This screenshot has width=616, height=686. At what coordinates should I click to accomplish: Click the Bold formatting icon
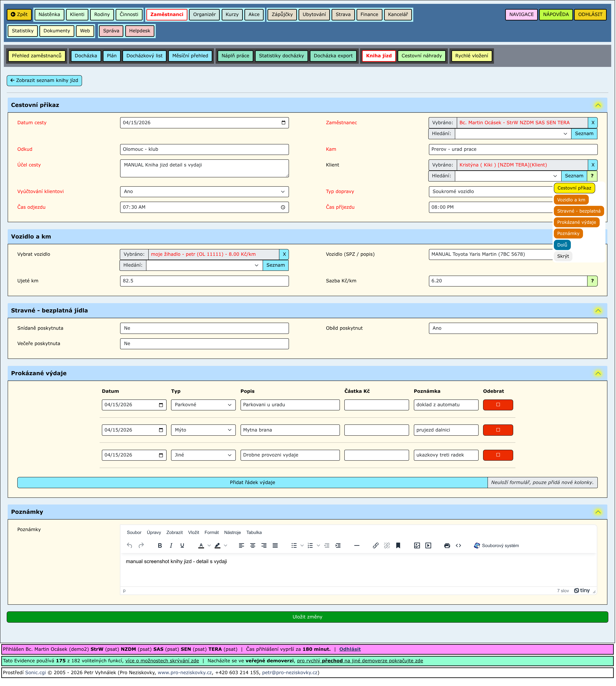pos(160,546)
